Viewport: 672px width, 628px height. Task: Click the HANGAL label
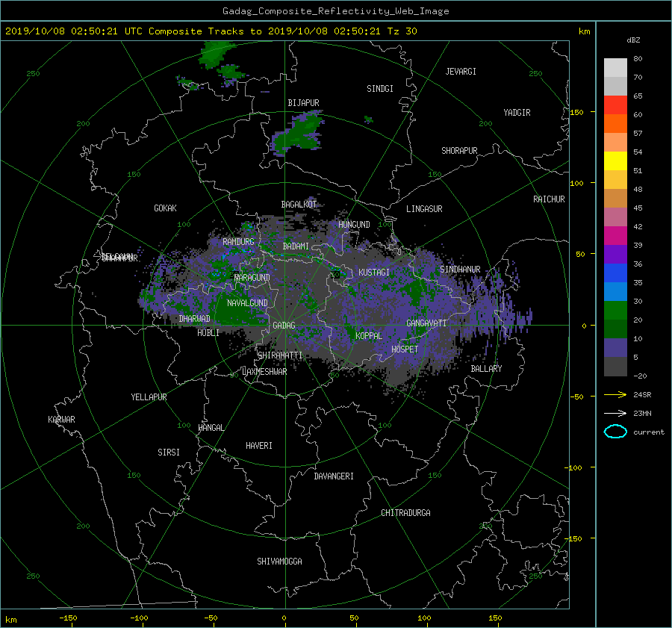pos(211,428)
